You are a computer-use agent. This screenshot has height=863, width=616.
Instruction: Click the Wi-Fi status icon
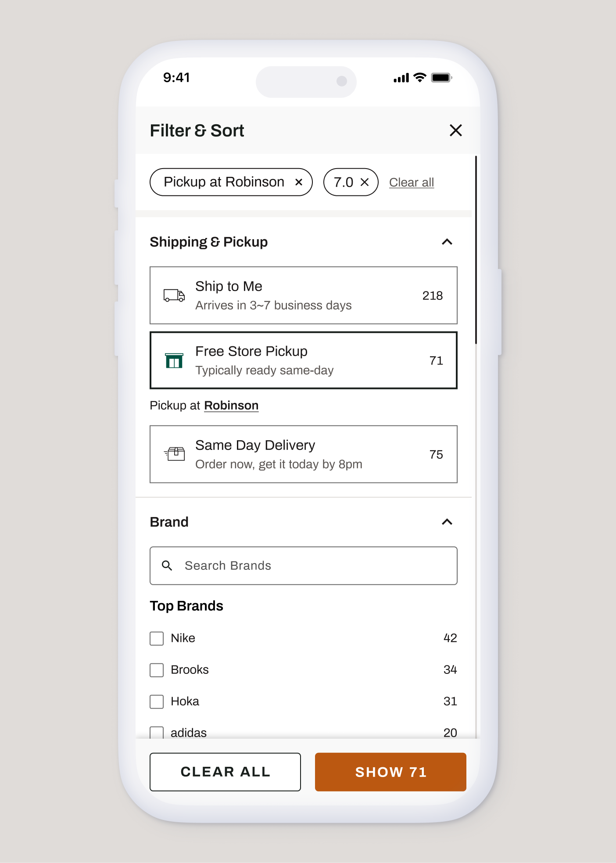pos(420,77)
